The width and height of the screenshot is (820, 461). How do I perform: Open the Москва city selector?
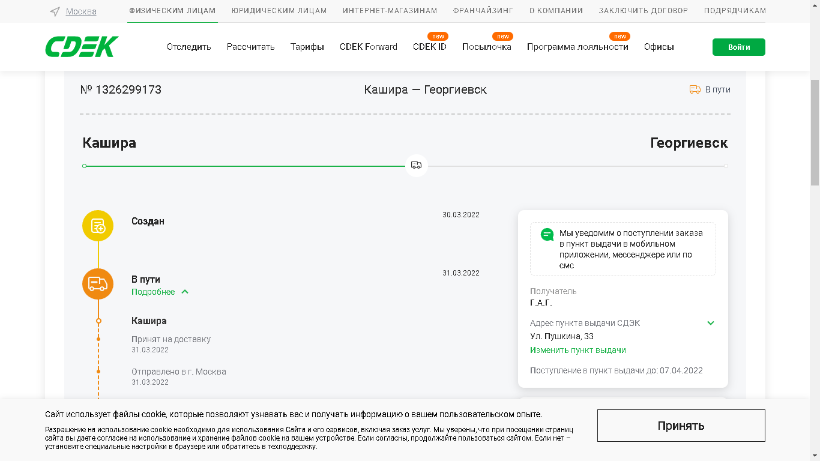point(81,11)
